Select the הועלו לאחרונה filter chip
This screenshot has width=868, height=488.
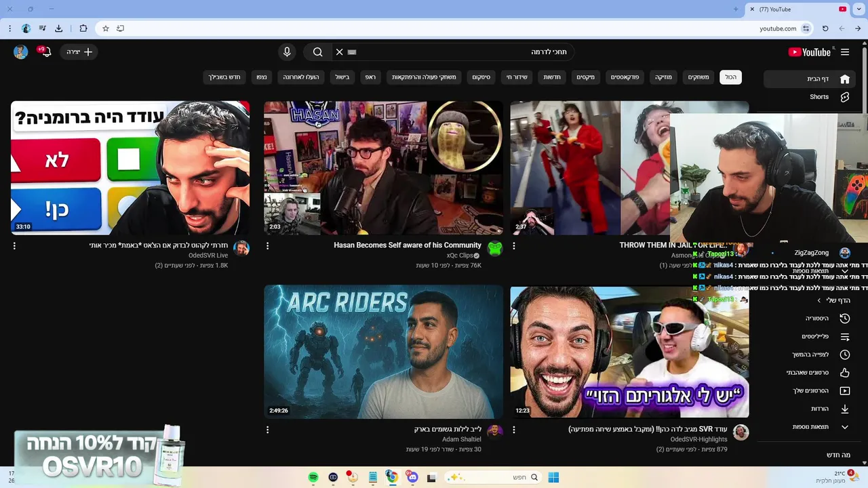[301, 77]
